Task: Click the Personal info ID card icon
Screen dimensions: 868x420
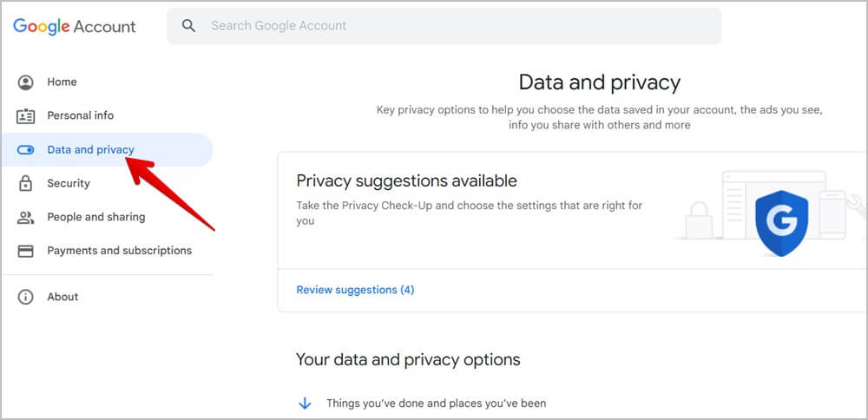Action: coord(26,115)
